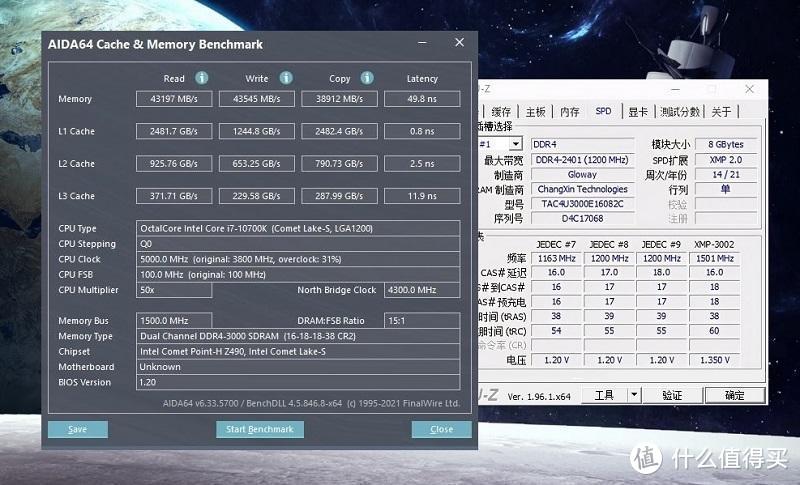Click L2 Cache Copy value 790.73 GB/s
This screenshot has width=800, height=485.
tap(339, 164)
